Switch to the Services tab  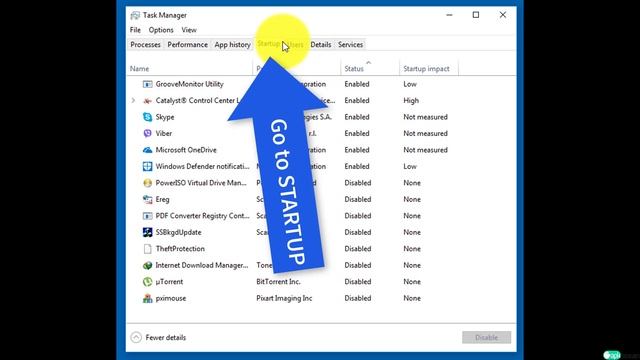point(350,44)
